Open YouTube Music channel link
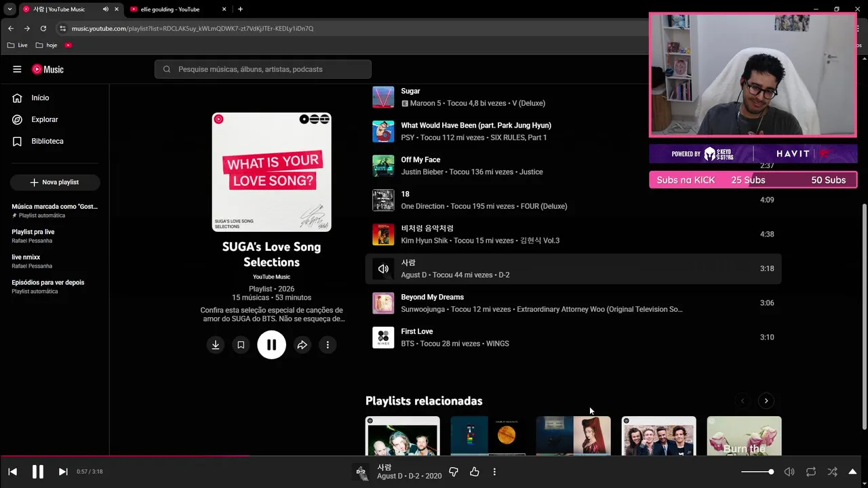 pos(271,277)
